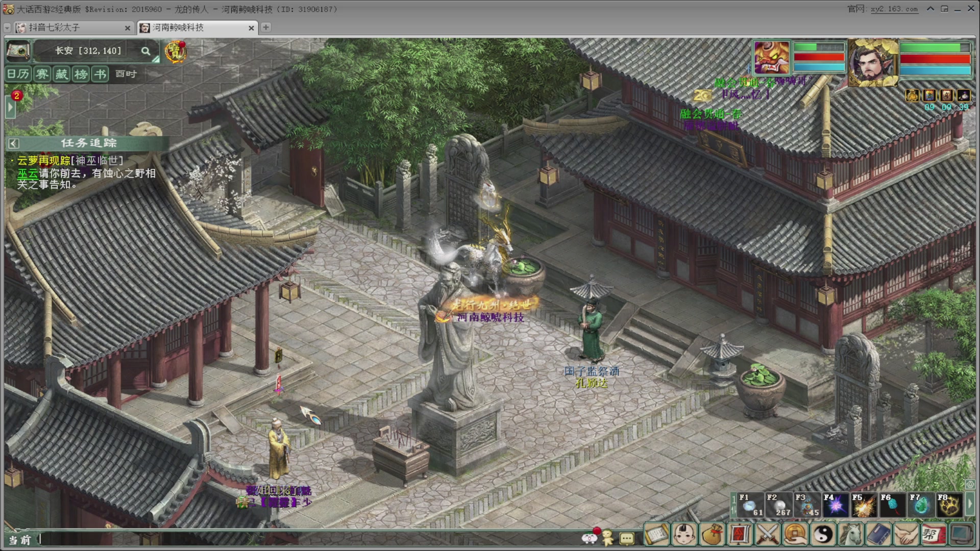This screenshot has width=980, height=551.
Task: Activate the F8 golden paw skill
Action: 949,505
